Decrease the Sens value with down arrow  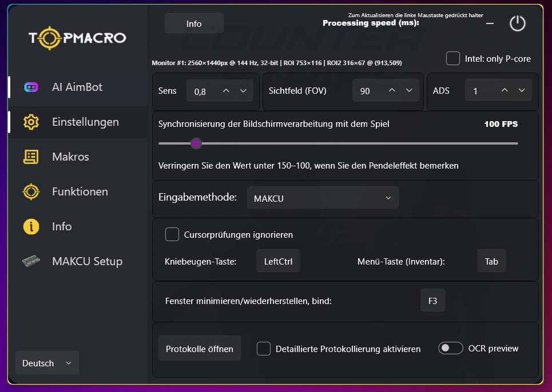tap(243, 91)
